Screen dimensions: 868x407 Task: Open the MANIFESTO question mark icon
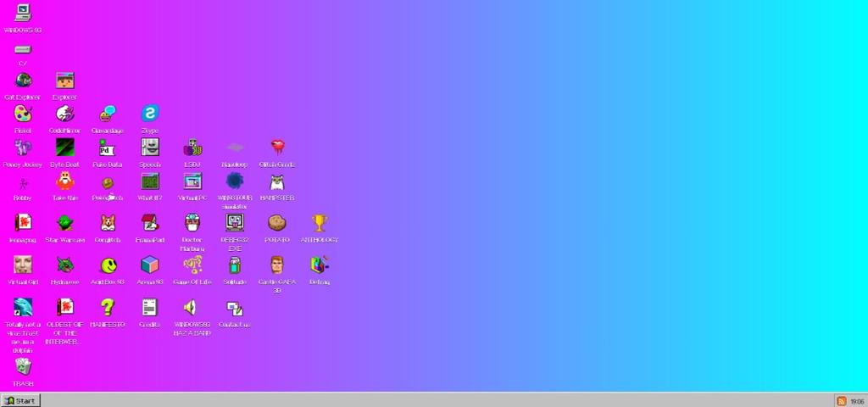(108, 307)
